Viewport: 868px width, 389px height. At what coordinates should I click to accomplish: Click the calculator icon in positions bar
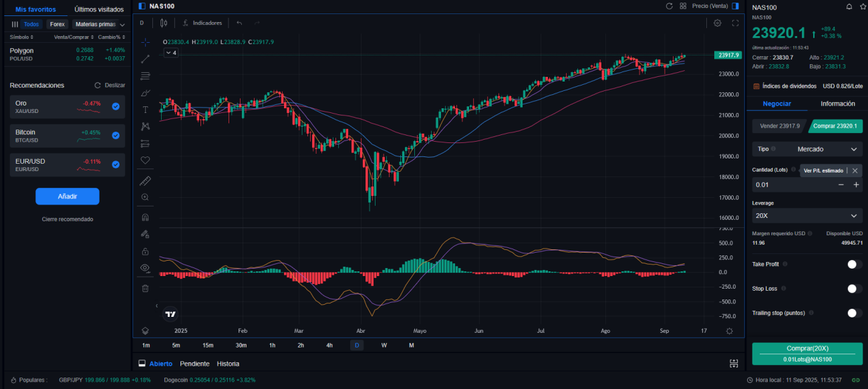click(x=734, y=364)
